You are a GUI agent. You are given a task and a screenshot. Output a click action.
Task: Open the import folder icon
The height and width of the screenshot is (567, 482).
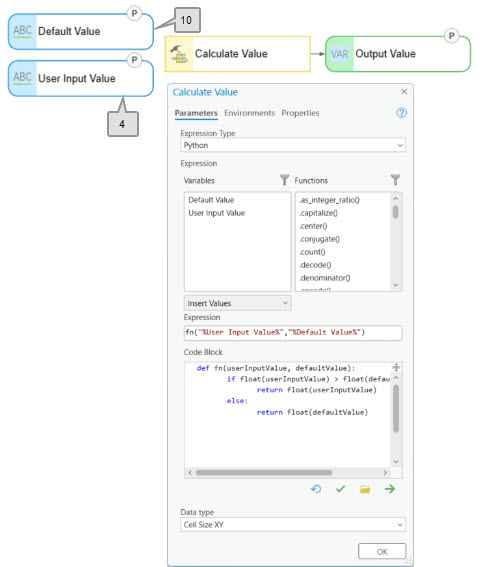point(365,489)
